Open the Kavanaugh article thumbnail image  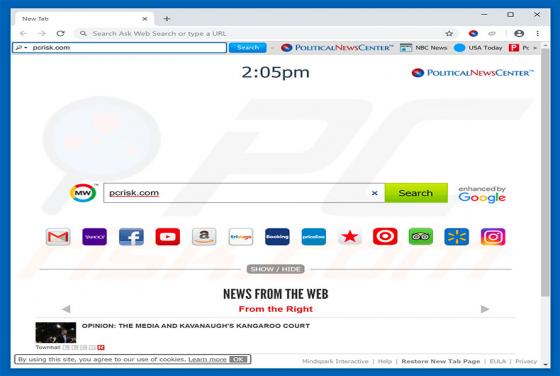(x=56, y=332)
